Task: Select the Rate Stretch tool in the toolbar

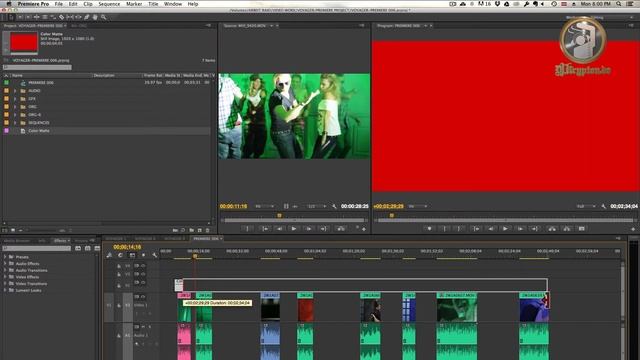Action: (x=53, y=17)
